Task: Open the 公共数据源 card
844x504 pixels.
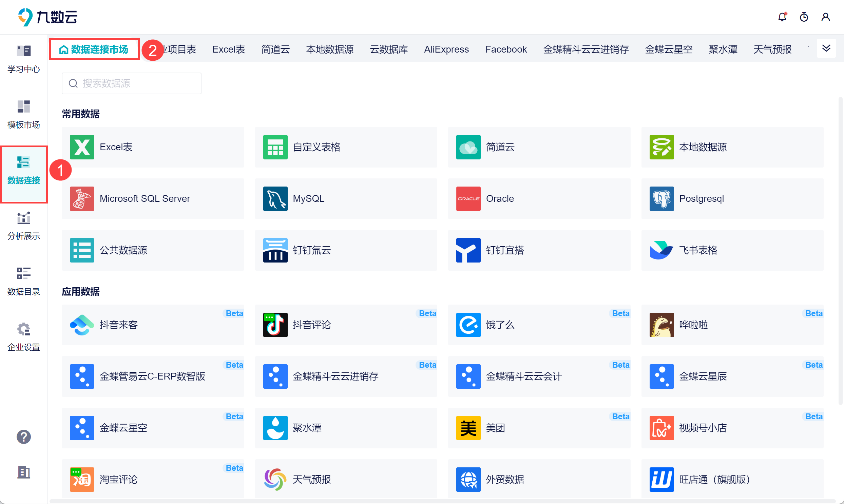Action: 153,250
